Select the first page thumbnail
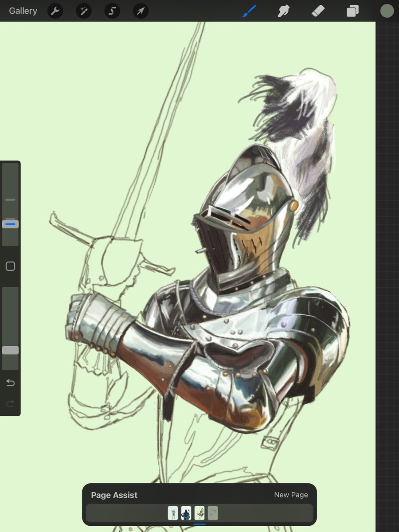This screenshot has height=532, width=399. pyautogui.click(x=173, y=513)
